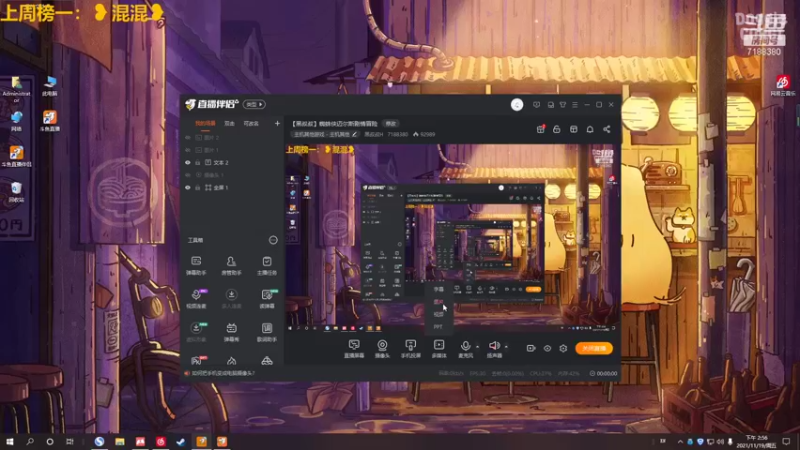The width and height of the screenshot is (800, 450).
Task: Edit the category with the pencil icon
Action: (x=355, y=134)
